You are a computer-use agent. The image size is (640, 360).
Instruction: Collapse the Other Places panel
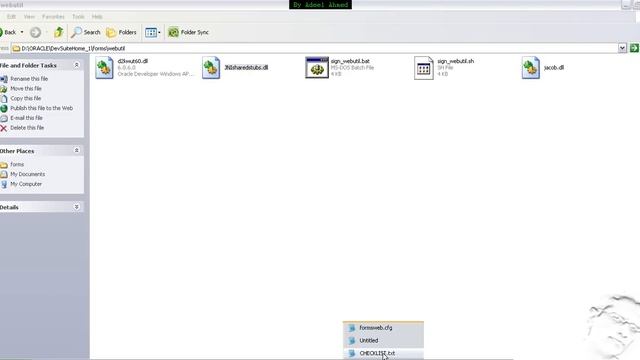(x=76, y=151)
